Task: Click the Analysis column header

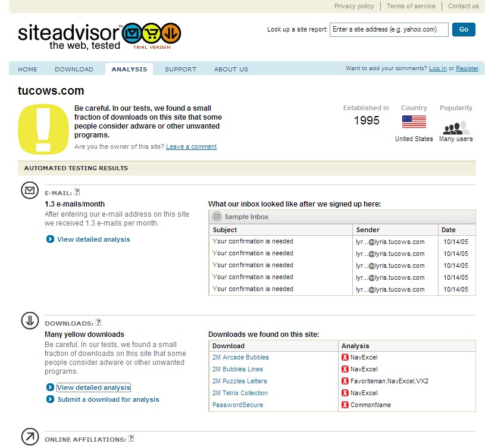Action: point(355,346)
